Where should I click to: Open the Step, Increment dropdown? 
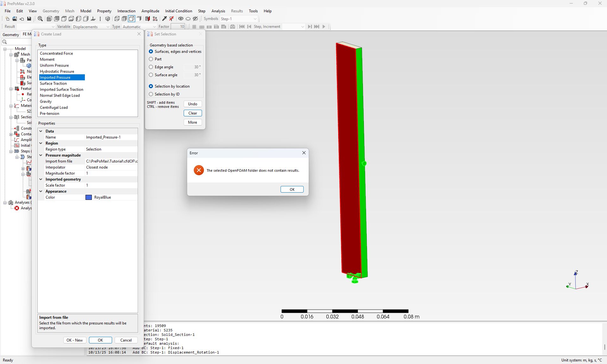point(294,27)
